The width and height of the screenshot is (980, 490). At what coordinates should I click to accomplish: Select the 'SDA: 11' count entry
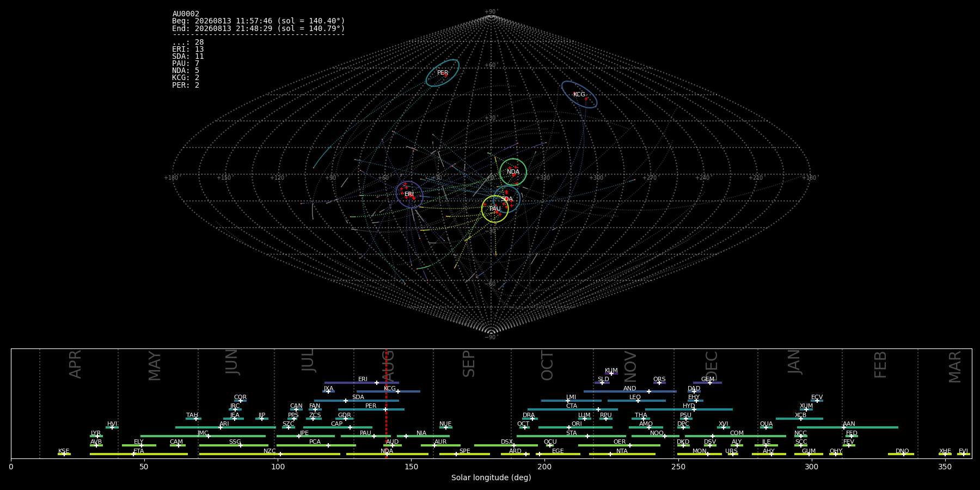coord(188,57)
